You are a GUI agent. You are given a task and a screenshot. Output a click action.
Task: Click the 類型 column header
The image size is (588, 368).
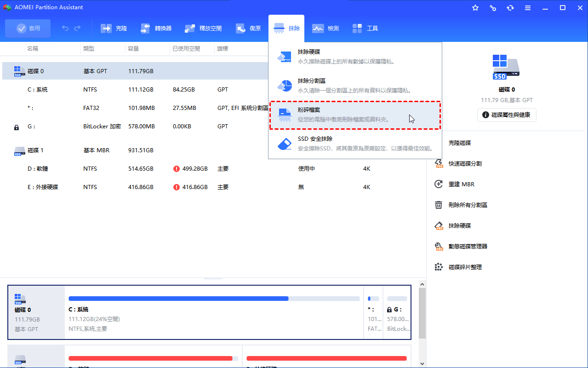[x=89, y=48]
